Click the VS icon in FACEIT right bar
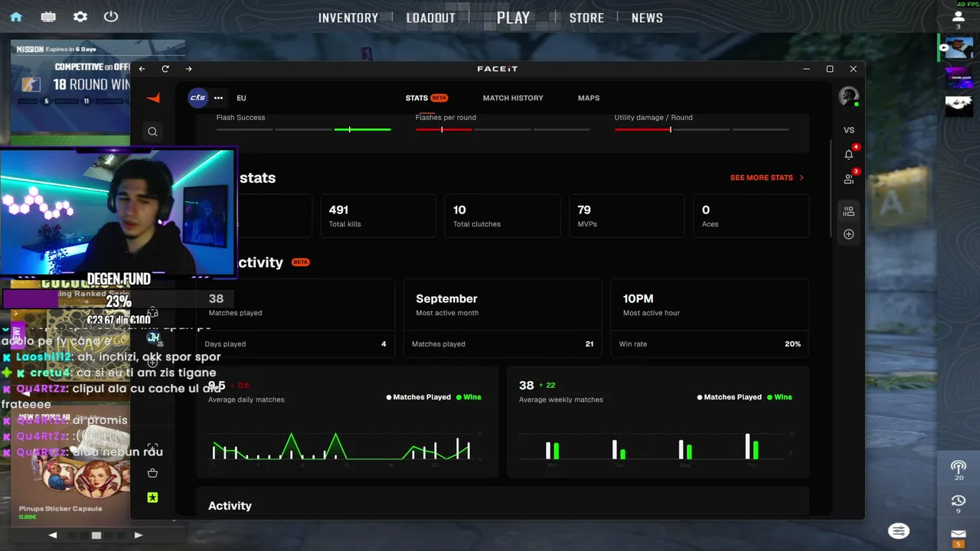Image resolution: width=980 pixels, height=551 pixels. click(848, 130)
